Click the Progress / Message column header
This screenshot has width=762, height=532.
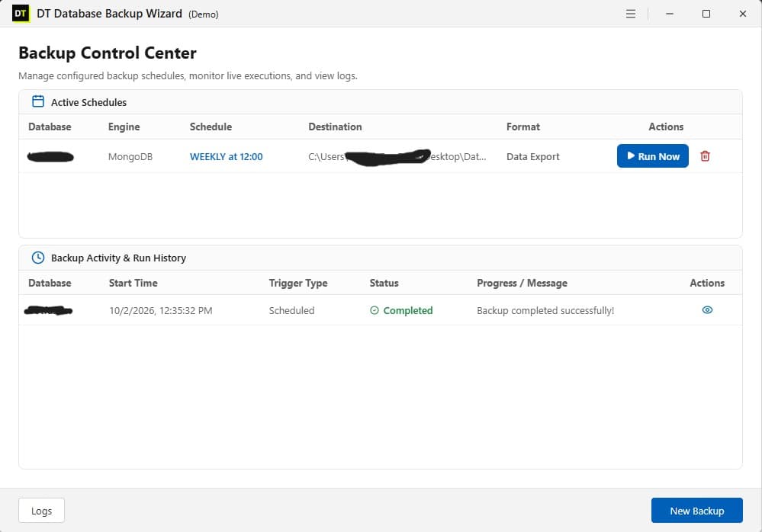[522, 283]
